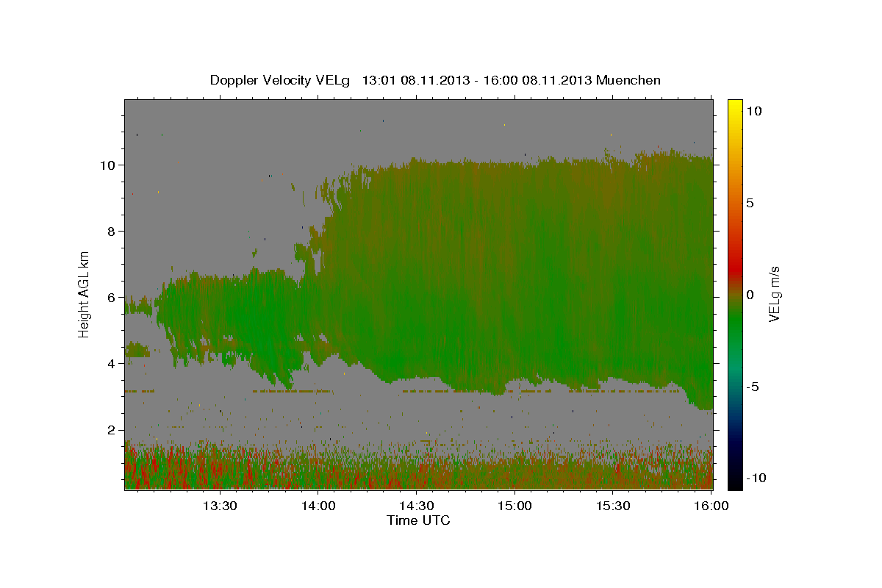Click the 'Muenchen' location in the title

(x=628, y=80)
